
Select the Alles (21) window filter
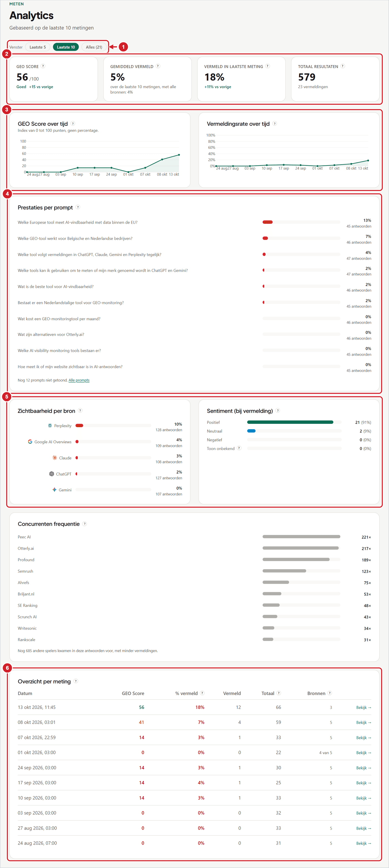(94, 47)
